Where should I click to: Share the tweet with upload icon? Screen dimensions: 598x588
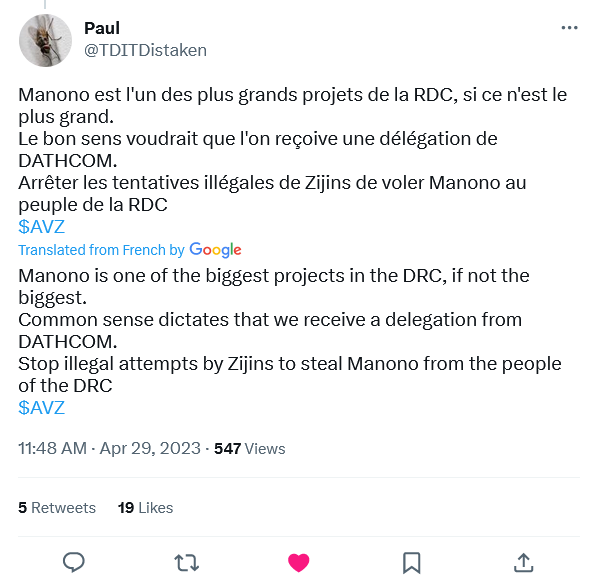tap(524, 563)
